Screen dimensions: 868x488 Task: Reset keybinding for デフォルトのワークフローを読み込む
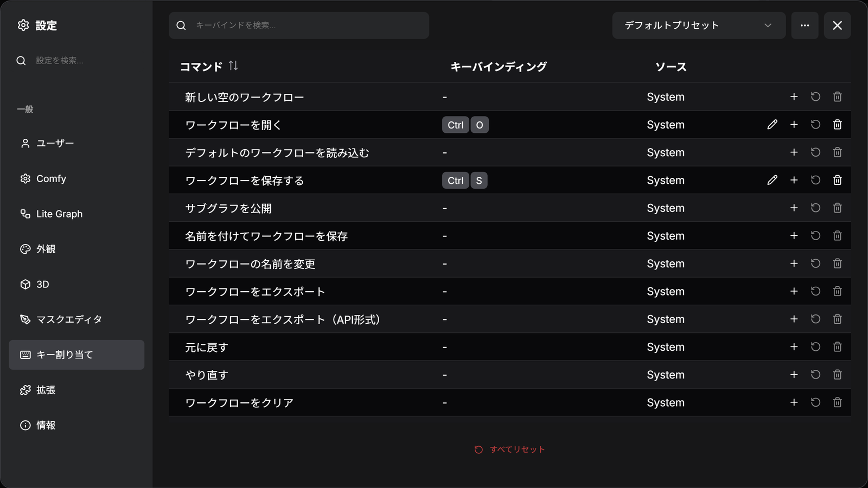click(815, 152)
